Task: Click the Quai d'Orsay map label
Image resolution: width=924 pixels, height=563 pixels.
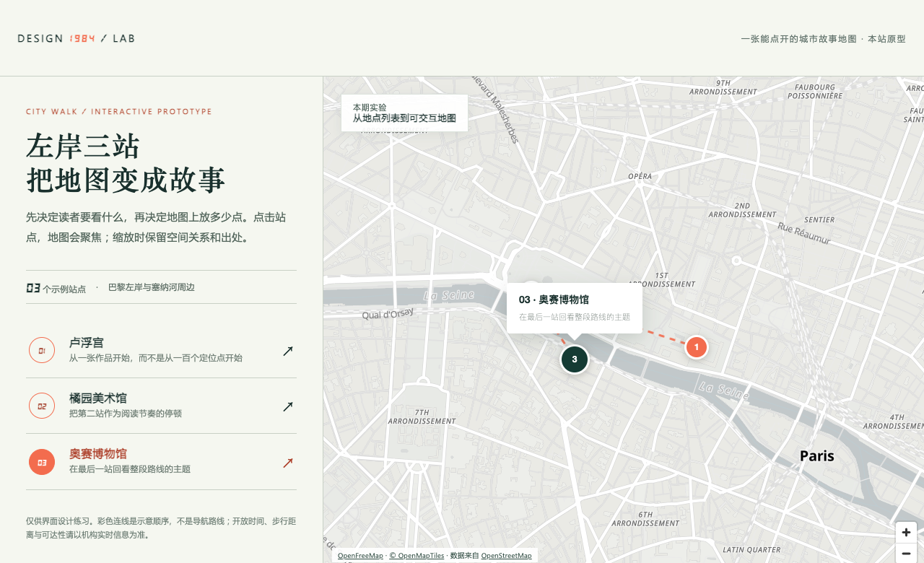Action: (388, 313)
